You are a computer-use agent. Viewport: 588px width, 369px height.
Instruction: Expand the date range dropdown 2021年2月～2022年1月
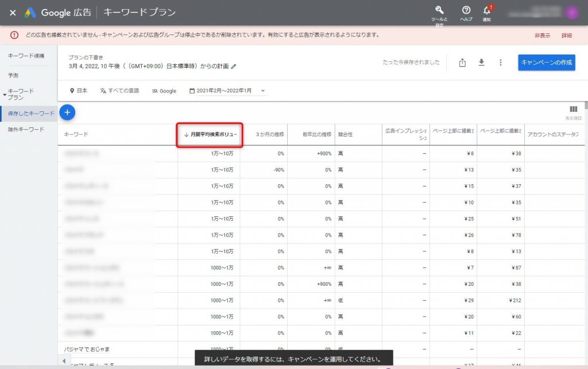226,91
